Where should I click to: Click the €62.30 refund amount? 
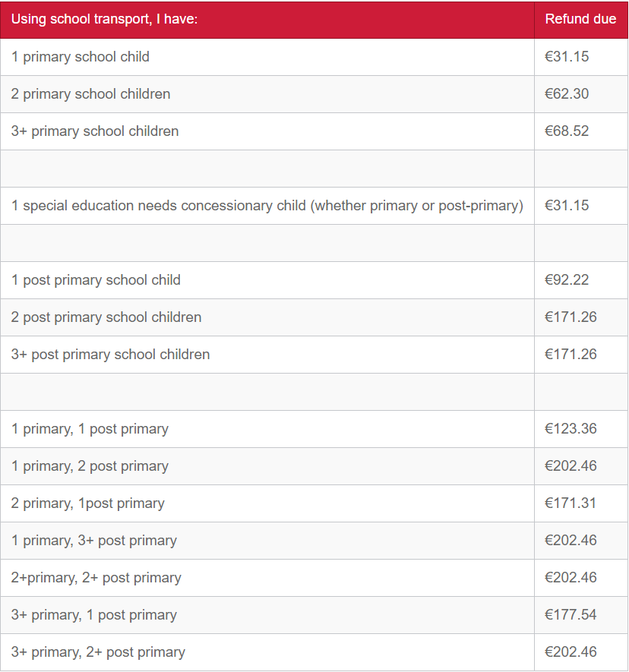[x=567, y=94]
